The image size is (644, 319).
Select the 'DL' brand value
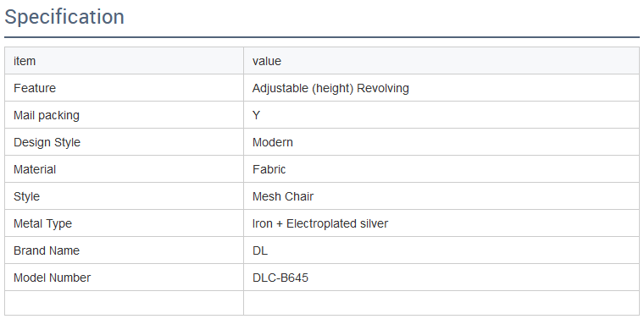260,250
